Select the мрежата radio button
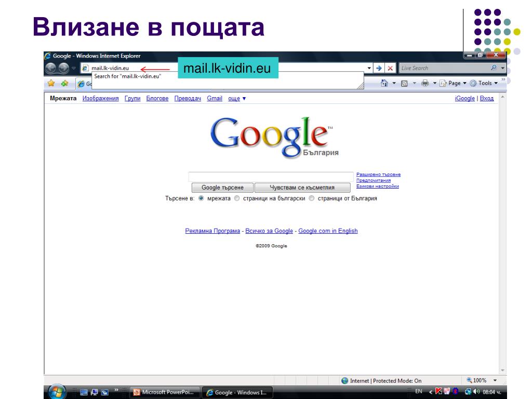532x399 pixels. click(201, 198)
